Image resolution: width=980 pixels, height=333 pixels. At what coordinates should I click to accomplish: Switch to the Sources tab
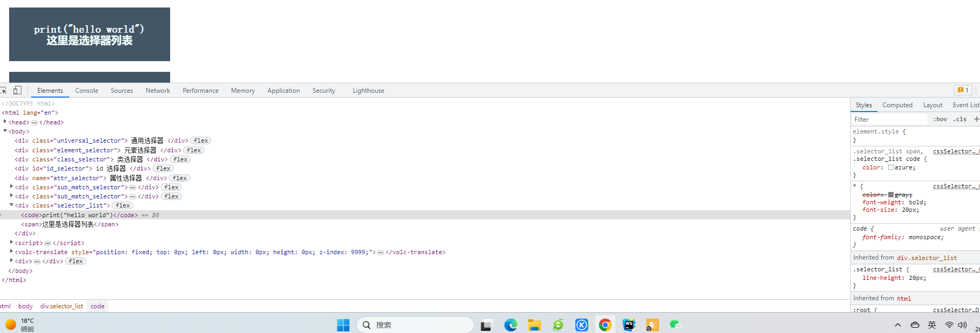pos(122,91)
